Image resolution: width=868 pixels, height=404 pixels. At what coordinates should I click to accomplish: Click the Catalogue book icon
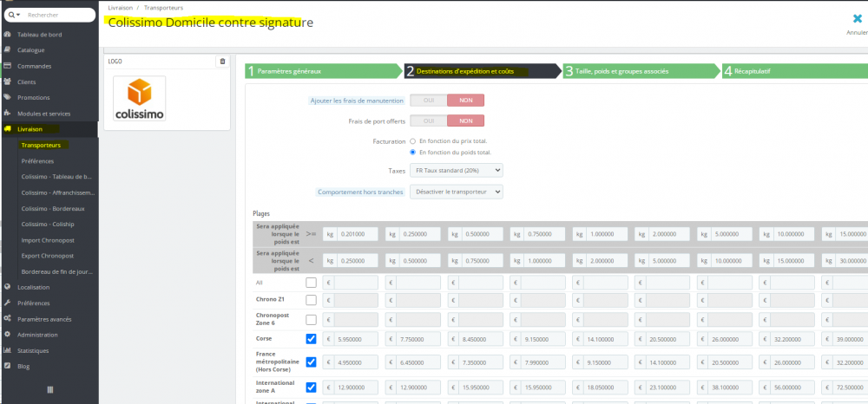click(7, 49)
